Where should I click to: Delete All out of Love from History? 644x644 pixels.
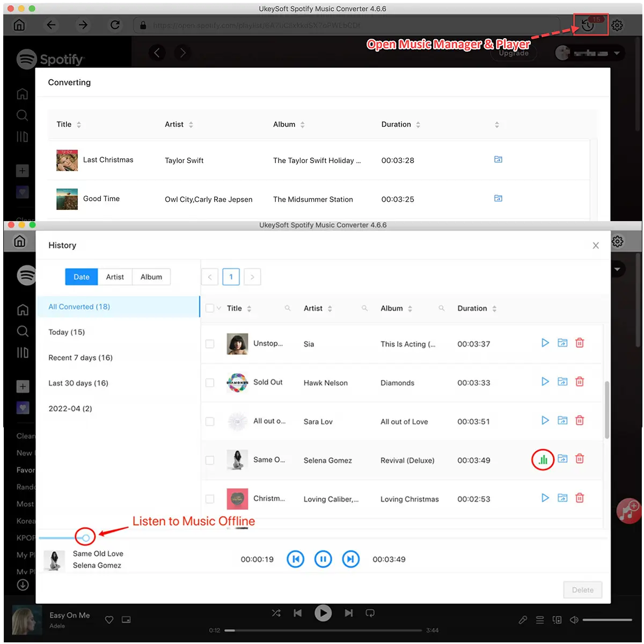pyautogui.click(x=580, y=420)
